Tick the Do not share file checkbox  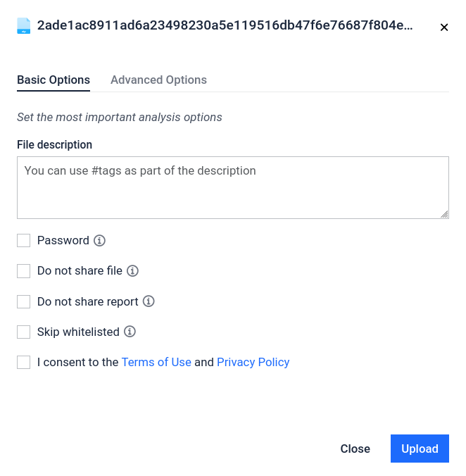click(x=24, y=271)
